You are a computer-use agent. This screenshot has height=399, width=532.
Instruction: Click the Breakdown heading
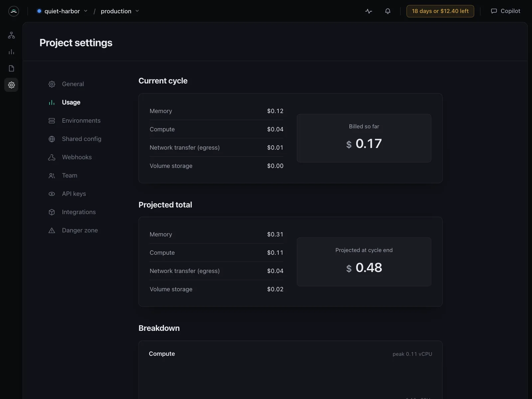pos(159,328)
